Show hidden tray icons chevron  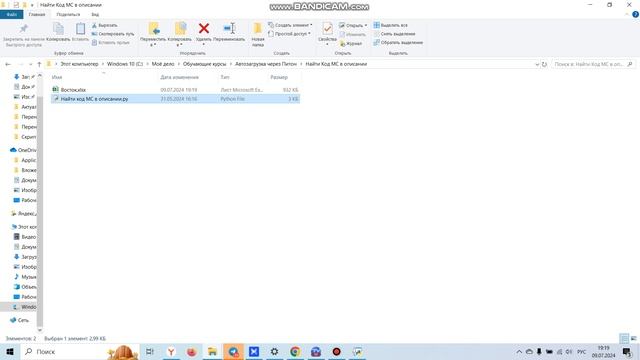tap(519, 351)
